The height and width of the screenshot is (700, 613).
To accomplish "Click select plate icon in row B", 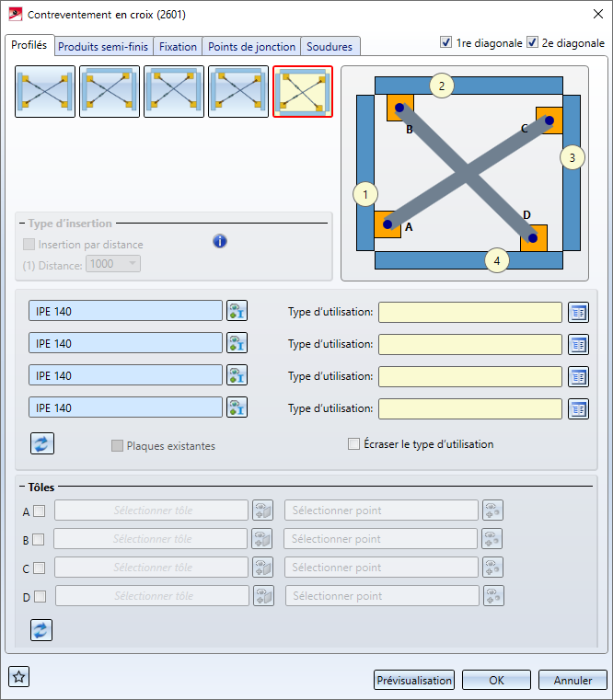I will tap(262, 539).
